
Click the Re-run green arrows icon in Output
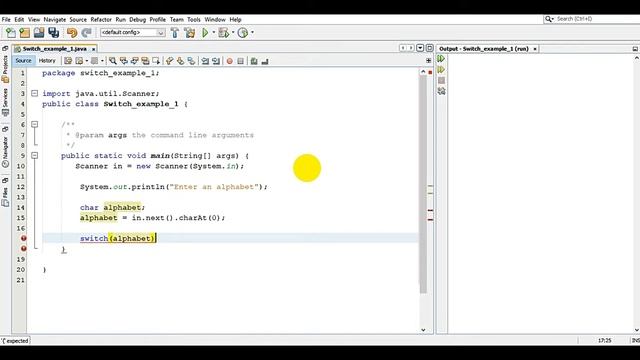(x=441, y=59)
